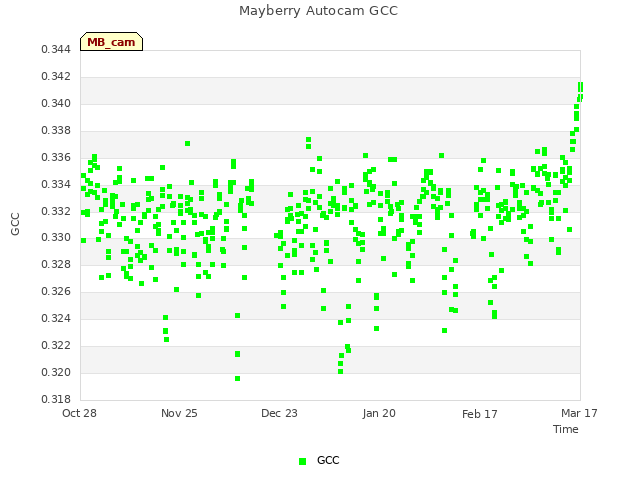Click the vertical GCC y-axis title
Image resolution: width=640 pixels, height=480 pixels.
pyautogui.click(x=15, y=224)
